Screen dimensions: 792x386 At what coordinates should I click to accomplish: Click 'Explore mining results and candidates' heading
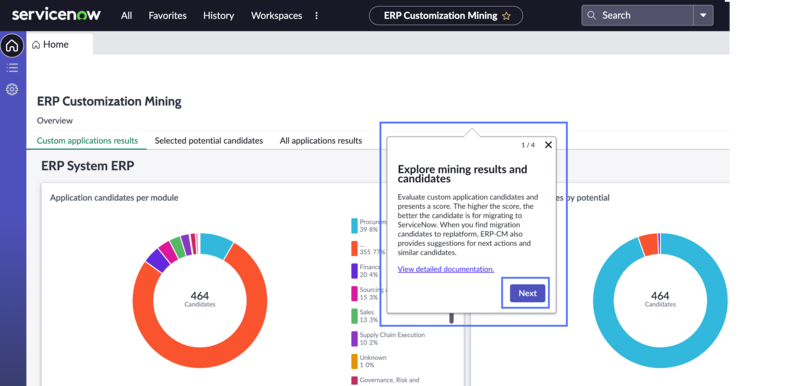tap(462, 174)
